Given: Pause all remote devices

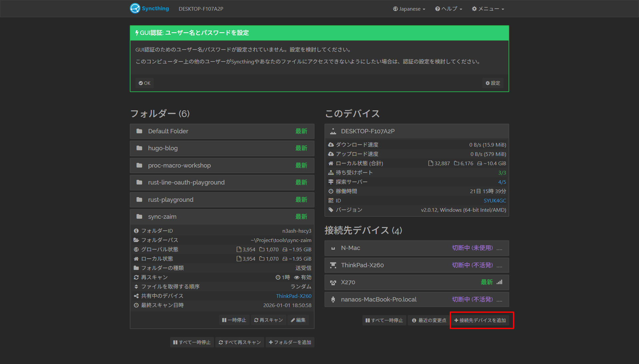Looking at the screenshot, I should (x=384, y=320).
